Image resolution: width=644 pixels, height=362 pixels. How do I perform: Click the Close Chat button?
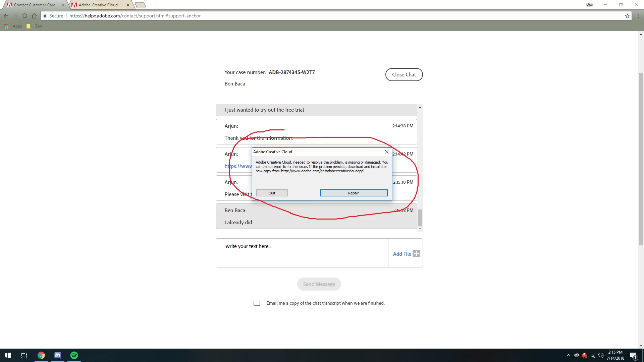pos(404,75)
